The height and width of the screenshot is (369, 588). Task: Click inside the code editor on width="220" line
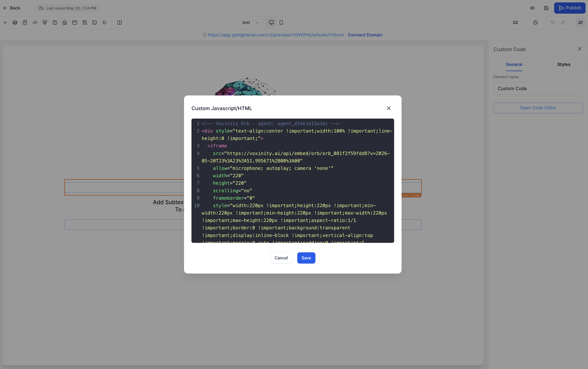point(228,176)
